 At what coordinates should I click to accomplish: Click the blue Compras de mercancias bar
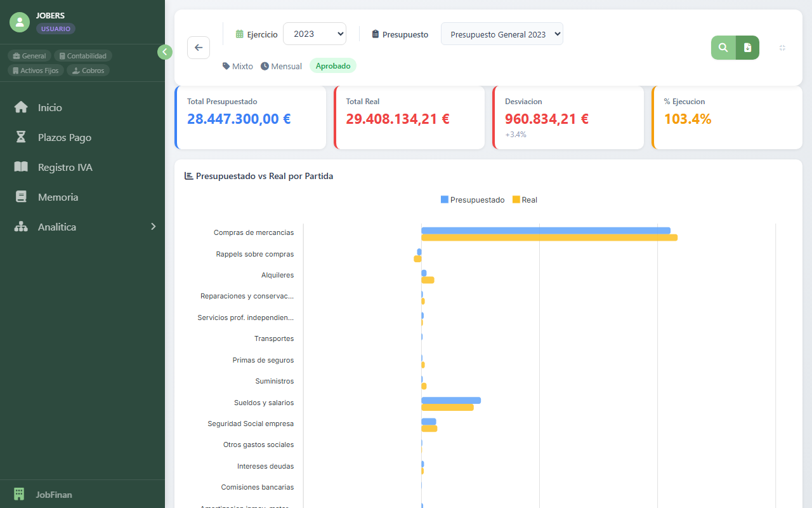click(546, 231)
